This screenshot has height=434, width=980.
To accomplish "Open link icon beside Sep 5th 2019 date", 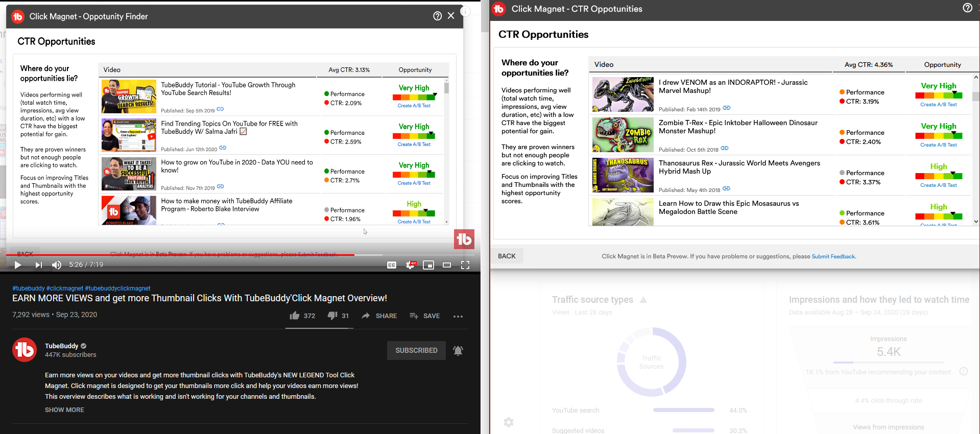I will coord(220,109).
